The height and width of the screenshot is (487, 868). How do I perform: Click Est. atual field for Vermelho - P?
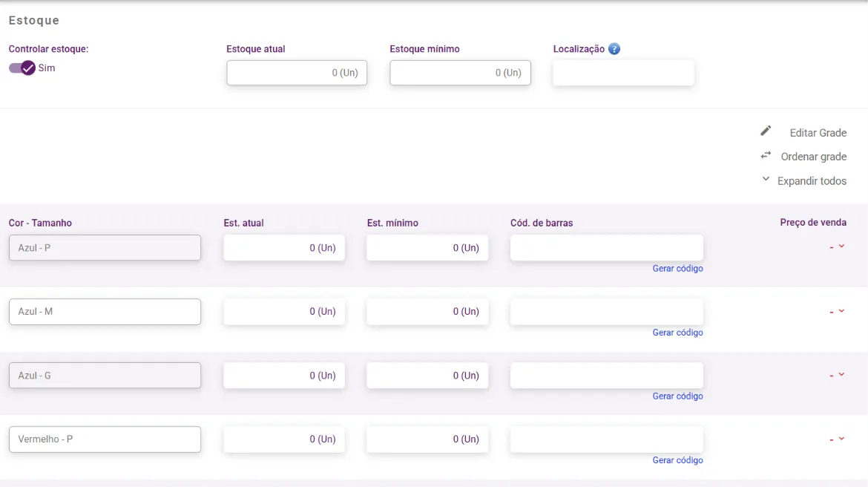click(284, 439)
